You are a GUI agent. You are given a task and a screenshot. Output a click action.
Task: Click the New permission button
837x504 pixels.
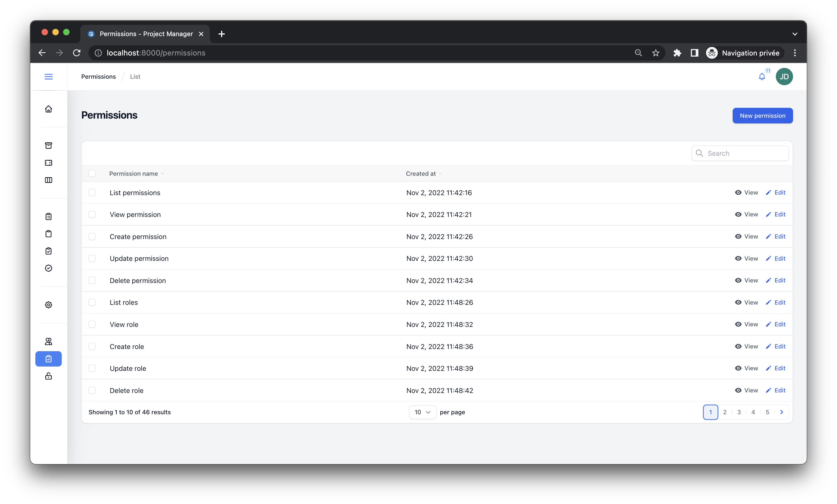point(762,116)
